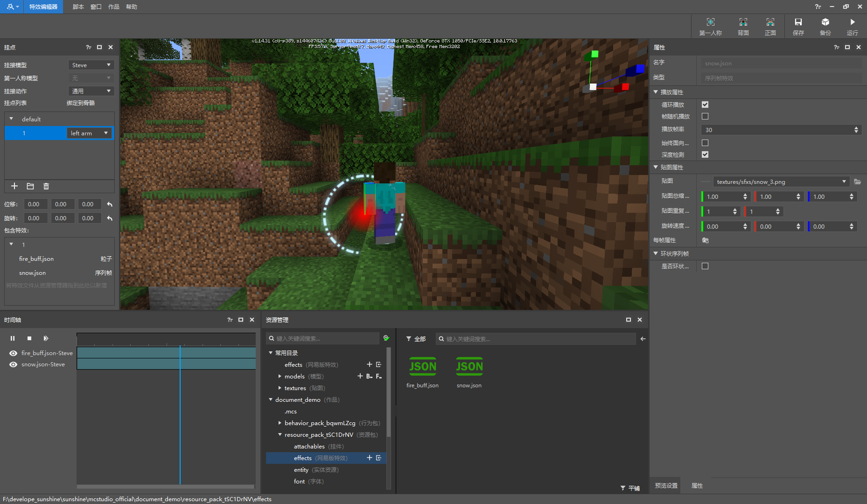Expand behavior_pack_bqwmLZcg folder
The image size is (867, 504).
280,423
